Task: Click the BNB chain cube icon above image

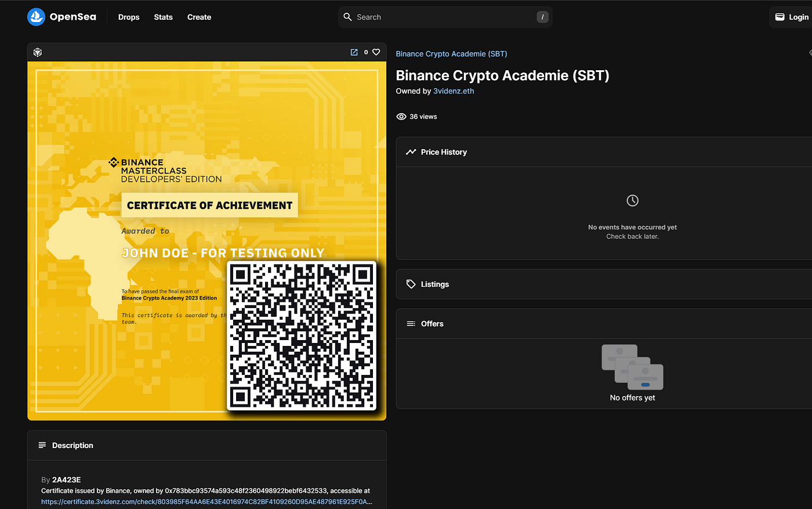Action: 38,52
